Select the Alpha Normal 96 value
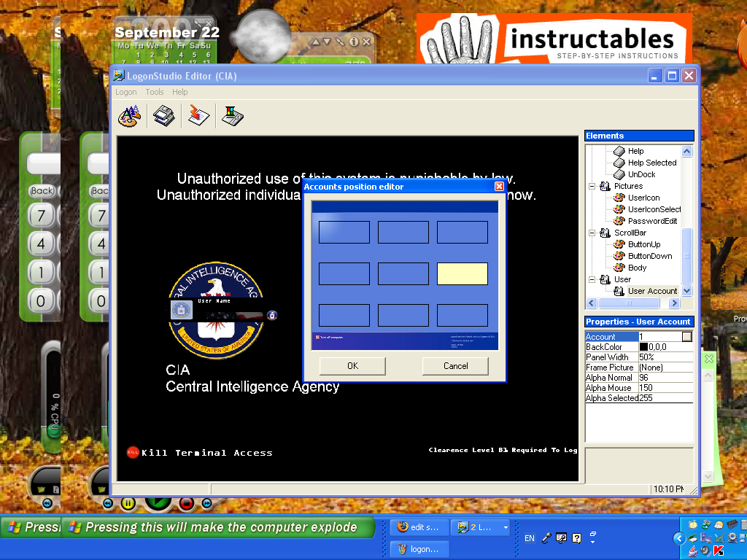This screenshot has width=747, height=560. (665, 378)
